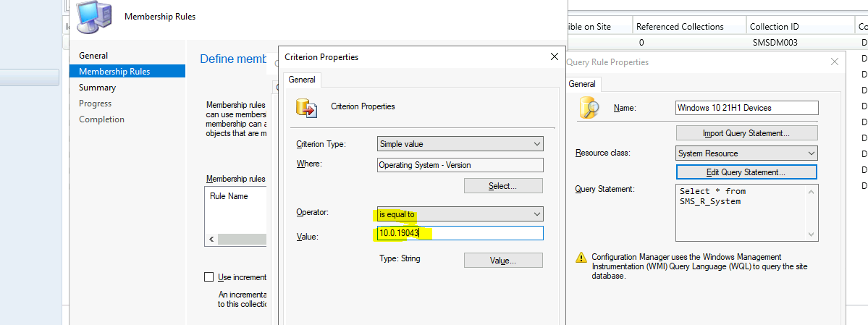Select General step in wizard sidebar
This screenshot has width=868, height=325.
pyautogui.click(x=93, y=55)
